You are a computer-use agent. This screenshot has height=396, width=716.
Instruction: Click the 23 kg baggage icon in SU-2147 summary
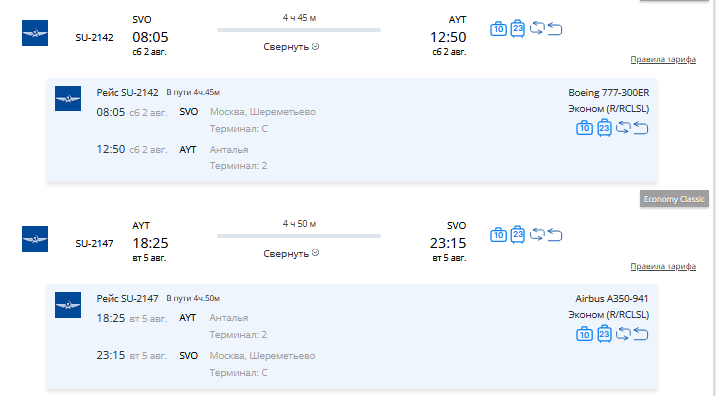tap(517, 234)
